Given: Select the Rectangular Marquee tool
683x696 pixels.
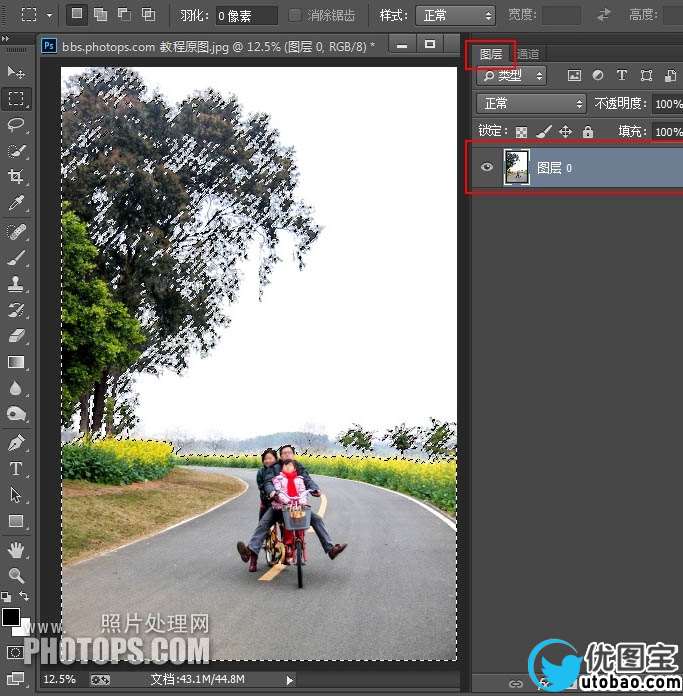Looking at the screenshot, I should pyautogui.click(x=16, y=98).
